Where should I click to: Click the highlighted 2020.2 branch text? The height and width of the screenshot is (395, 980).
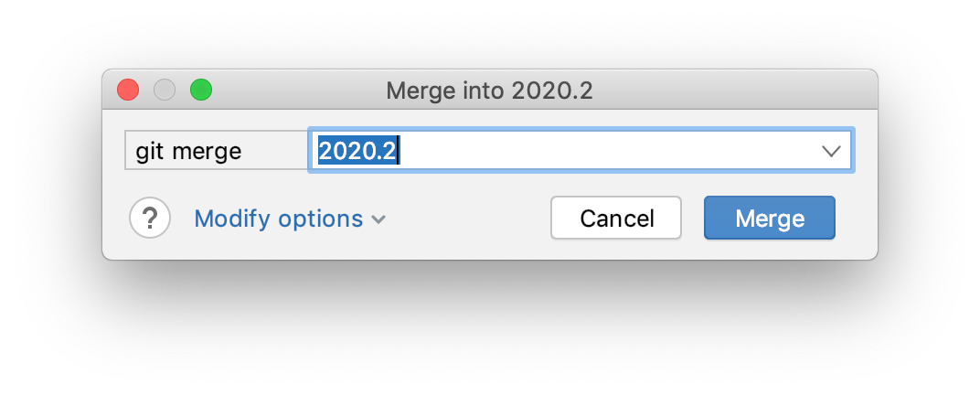coord(357,151)
